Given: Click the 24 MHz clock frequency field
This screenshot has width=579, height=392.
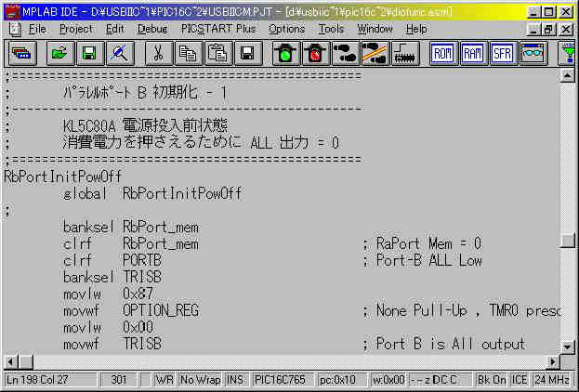Looking at the screenshot, I should pos(554,380).
